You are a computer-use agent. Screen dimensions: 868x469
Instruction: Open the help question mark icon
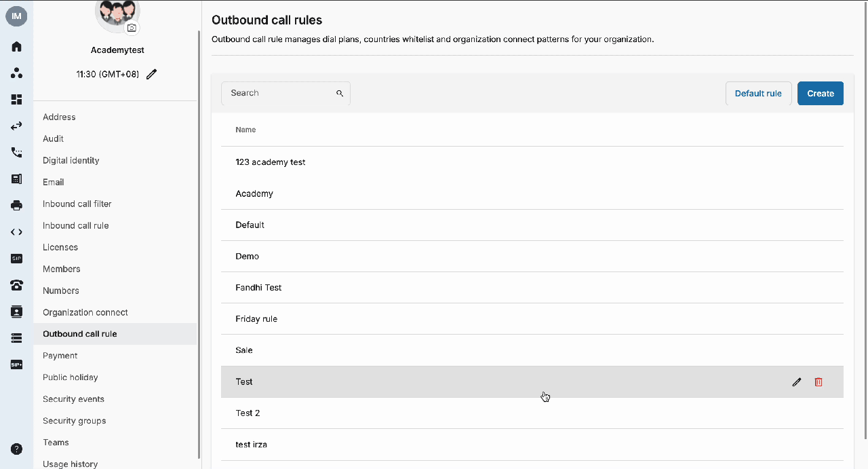[x=16, y=449]
